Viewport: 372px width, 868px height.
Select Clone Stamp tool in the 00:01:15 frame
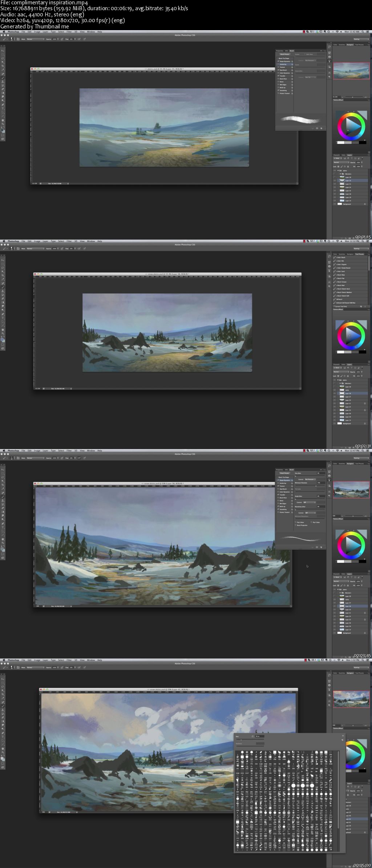coord(3,81)
